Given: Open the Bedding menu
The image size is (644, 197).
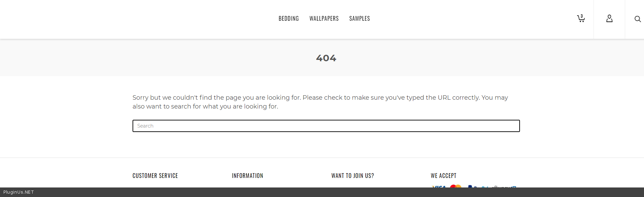Looking at the screenshot, I should pyautogui.click(x=289, y=19).
